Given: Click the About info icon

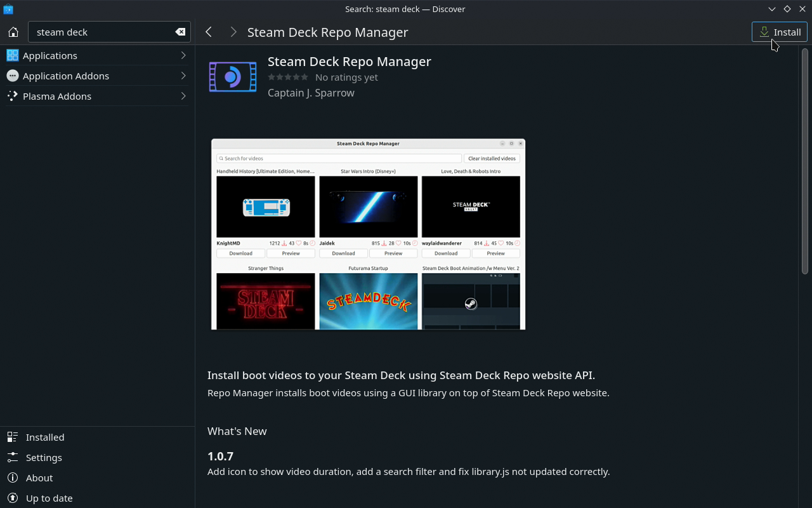Looking at the screenshot, I should [x=13, y=478].
